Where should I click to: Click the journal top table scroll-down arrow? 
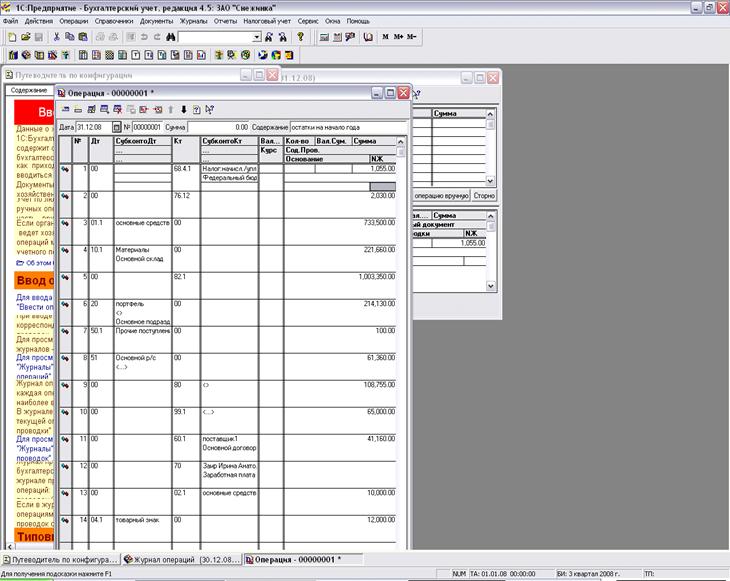490,181
